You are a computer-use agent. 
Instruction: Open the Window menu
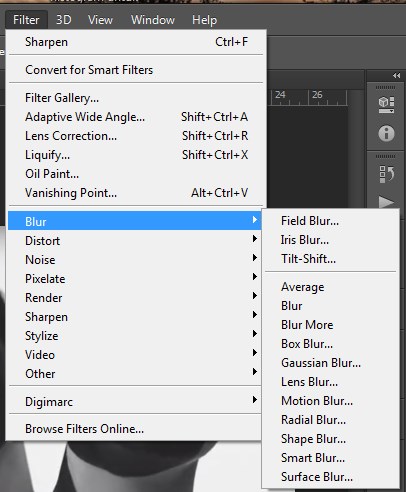coord(153,20)
